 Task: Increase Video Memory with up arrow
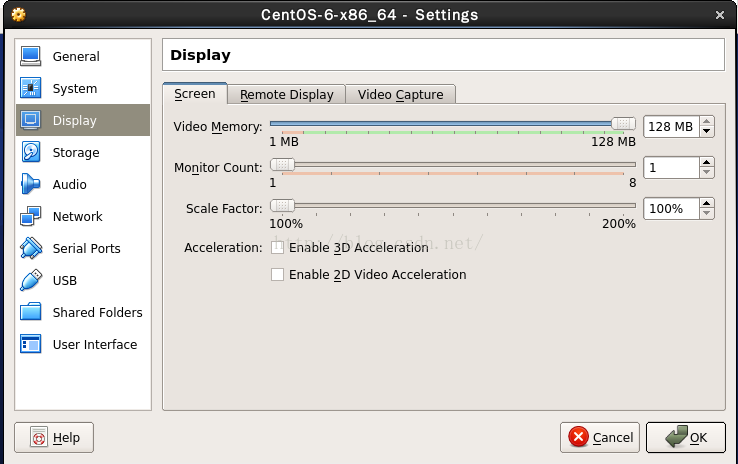pos(706,121)
